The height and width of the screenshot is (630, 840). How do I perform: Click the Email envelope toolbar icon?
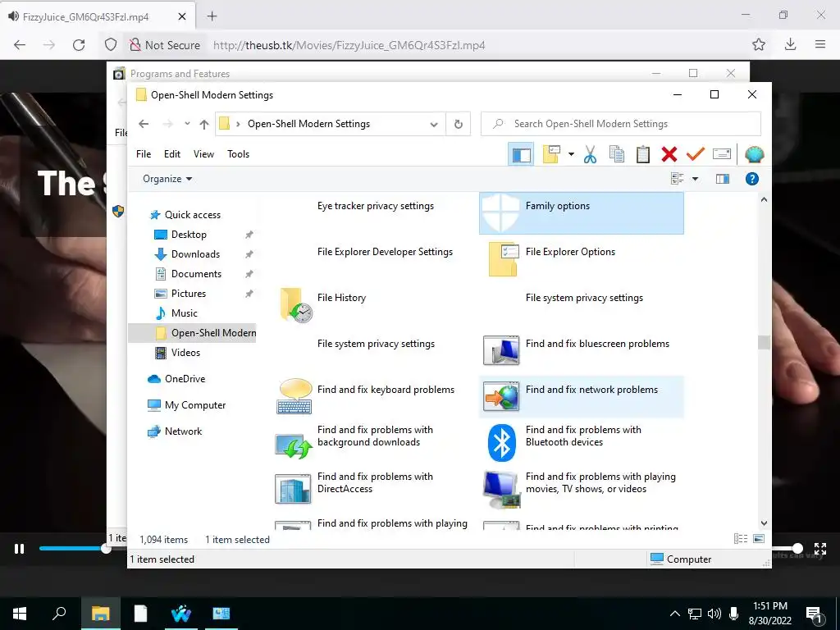[722, 154]
